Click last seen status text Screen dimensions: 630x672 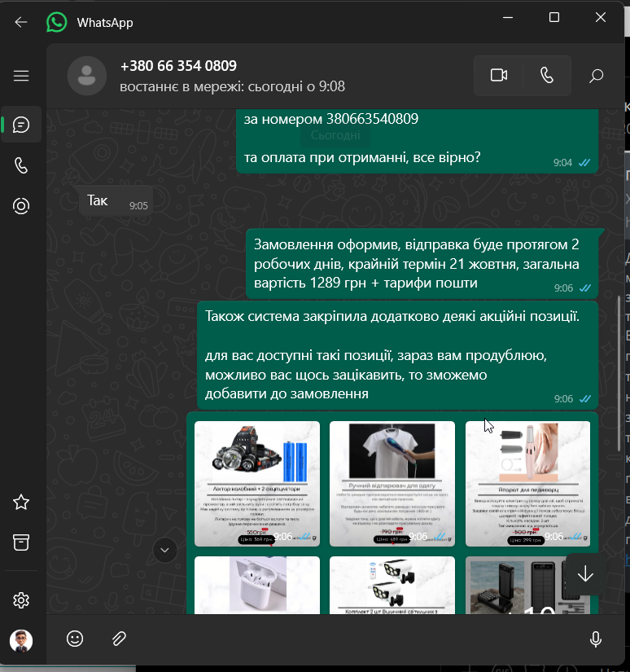(232, 86)
